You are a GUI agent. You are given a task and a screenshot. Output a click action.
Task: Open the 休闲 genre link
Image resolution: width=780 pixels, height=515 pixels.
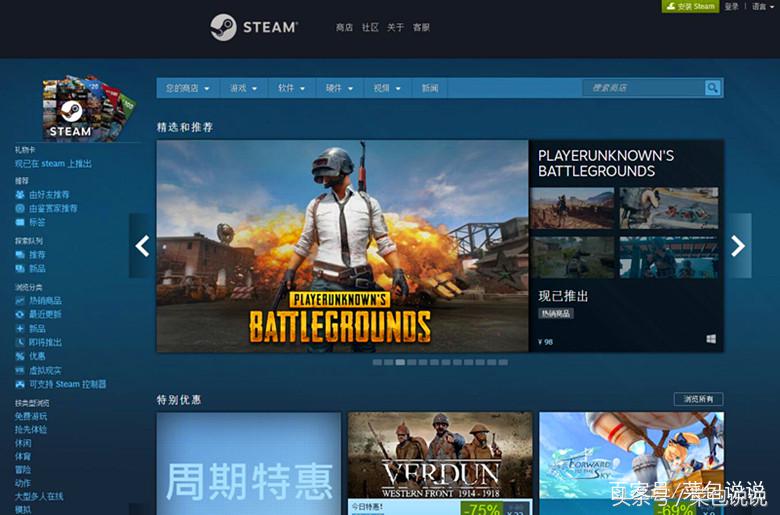[x=23, y=443]
